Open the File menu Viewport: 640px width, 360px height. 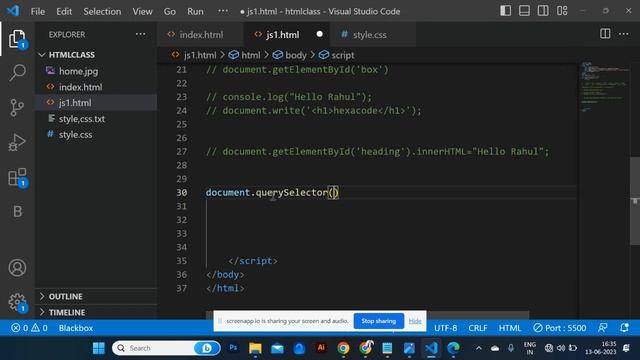click(38, 11)
